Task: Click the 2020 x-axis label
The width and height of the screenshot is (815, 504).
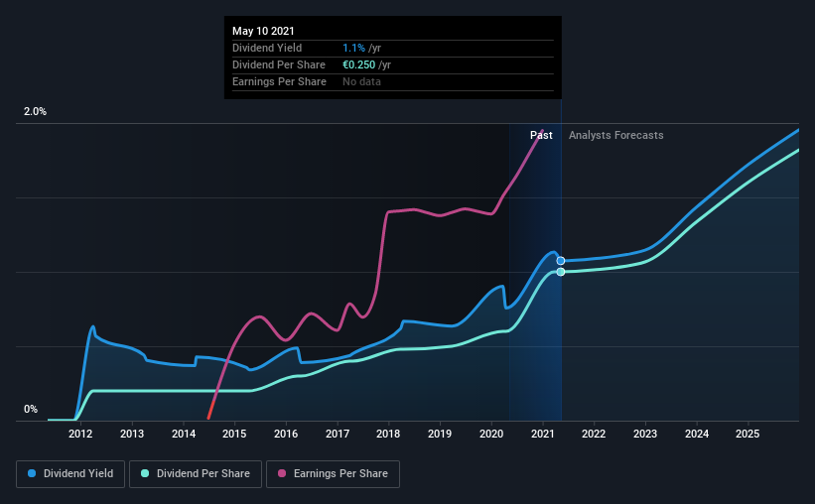Action: tap(491, 434)
